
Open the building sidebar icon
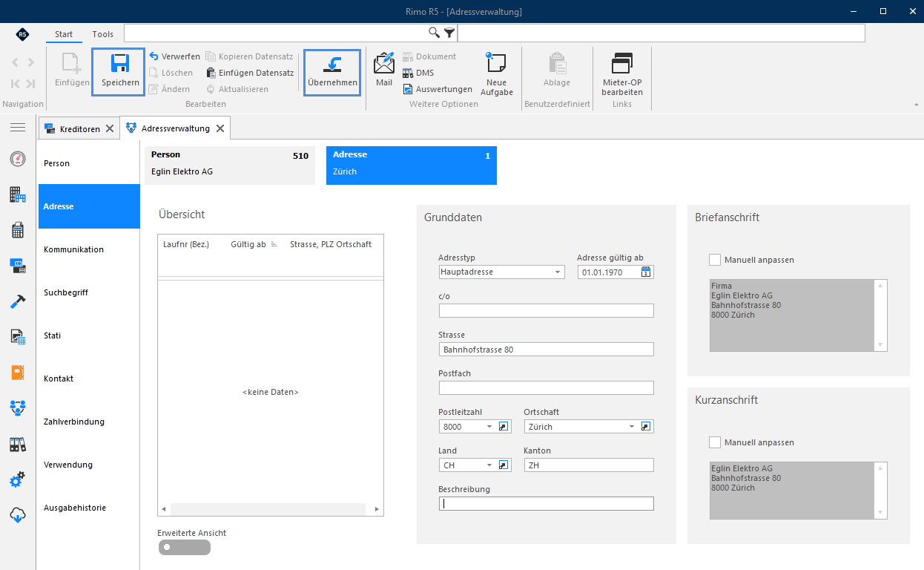coord(18,194)
